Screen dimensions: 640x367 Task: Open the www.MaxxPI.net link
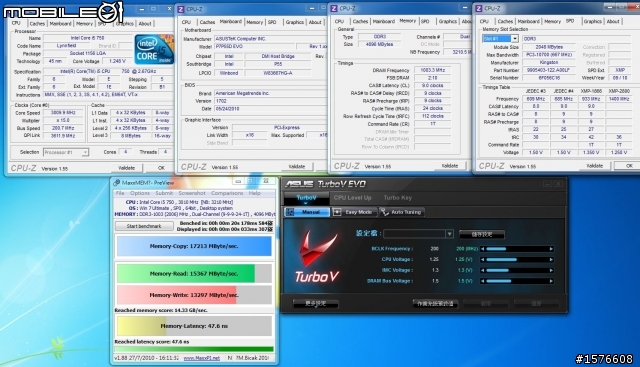click(x=202, y=358)
